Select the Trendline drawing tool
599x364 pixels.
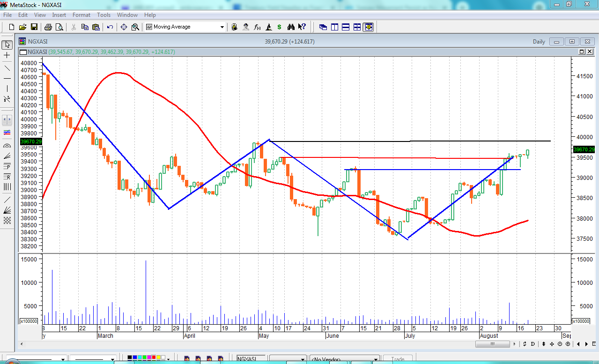point(7,67)
